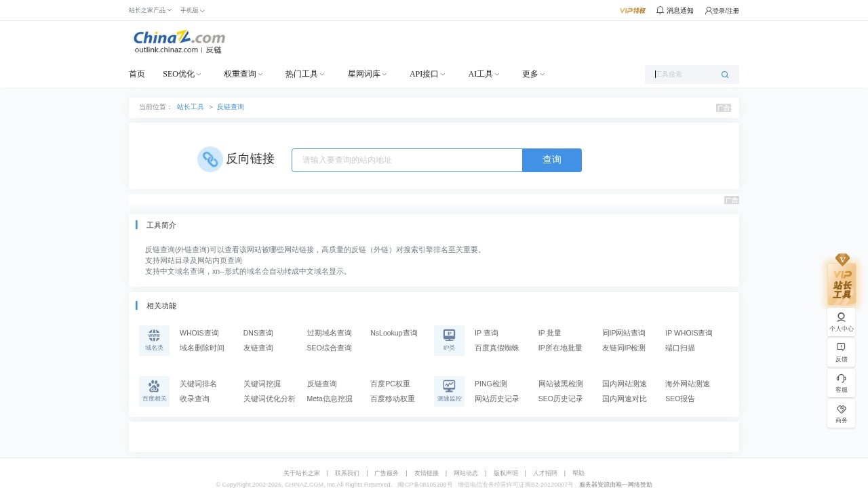Open the 友情链接 footer link
This screenshot has width=868, height=488.
pos(427,473)
